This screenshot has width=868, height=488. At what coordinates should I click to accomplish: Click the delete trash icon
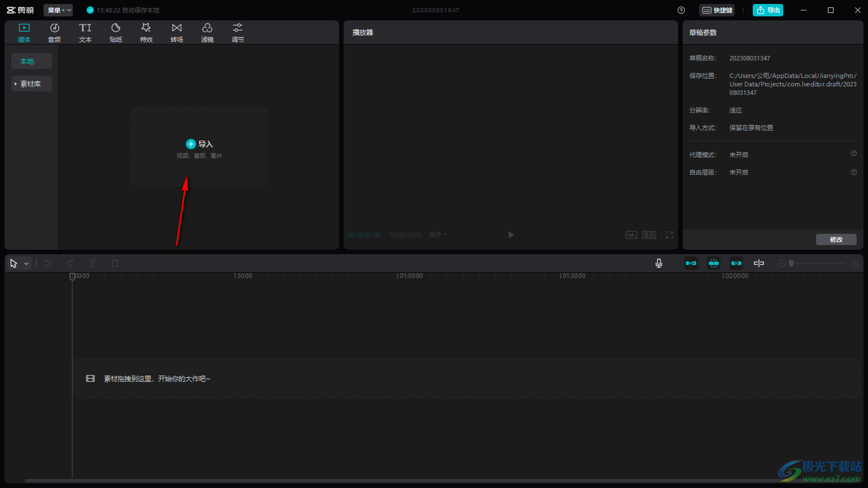(115, 263)
